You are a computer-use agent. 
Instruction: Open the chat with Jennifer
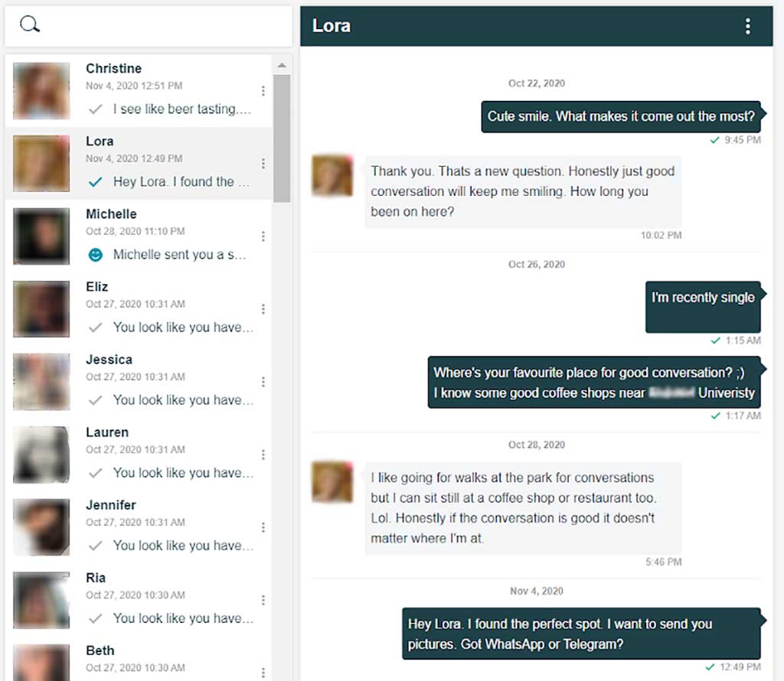click(153, 526)
